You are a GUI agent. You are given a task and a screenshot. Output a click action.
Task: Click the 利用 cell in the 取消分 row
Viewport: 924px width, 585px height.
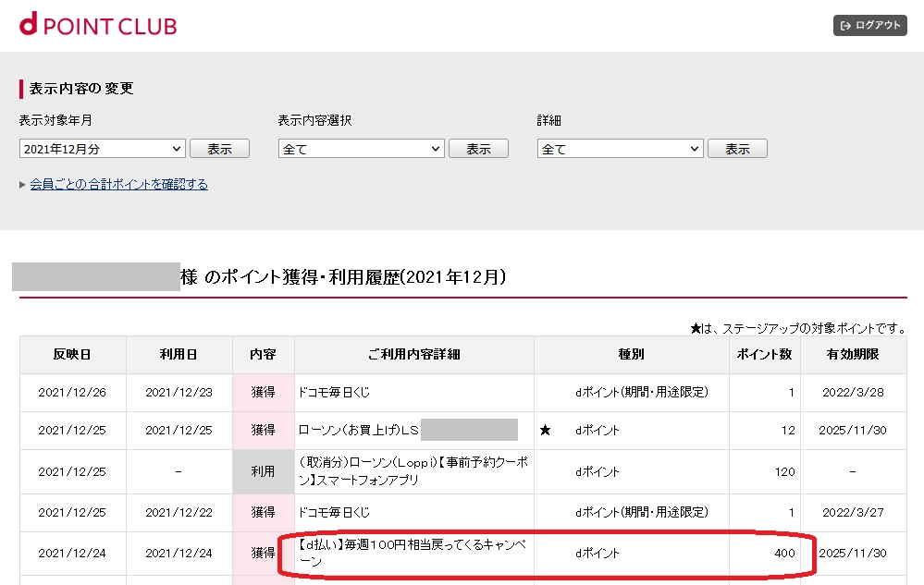tap(263, 471)
